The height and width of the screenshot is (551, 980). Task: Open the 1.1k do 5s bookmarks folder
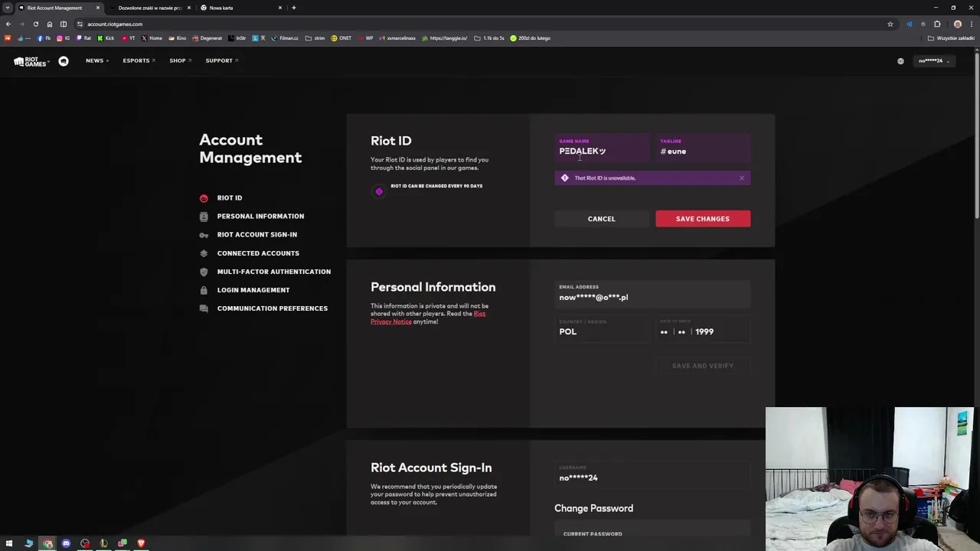tap(489, 38)
